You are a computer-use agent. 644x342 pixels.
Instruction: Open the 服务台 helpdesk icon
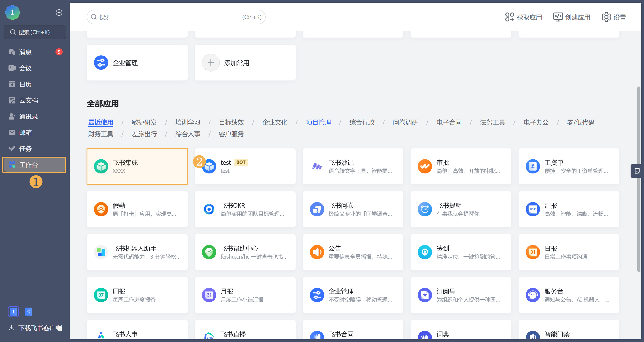[x=532, y=295]
